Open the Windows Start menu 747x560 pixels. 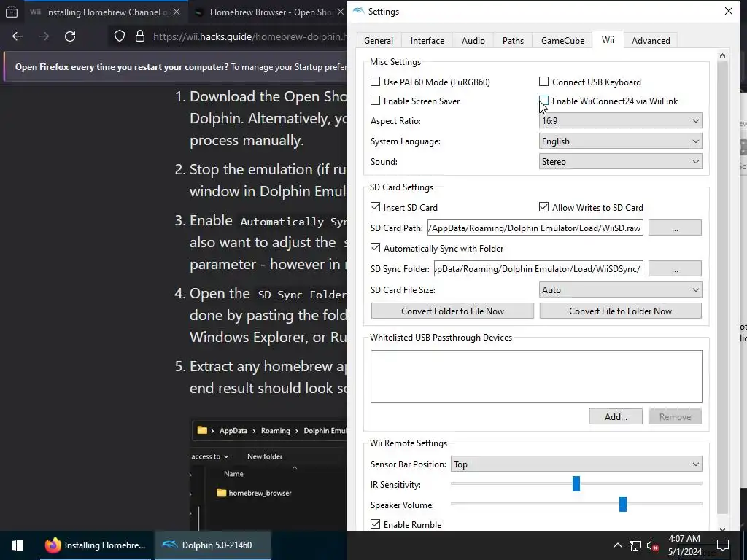[x=18, y=545]
